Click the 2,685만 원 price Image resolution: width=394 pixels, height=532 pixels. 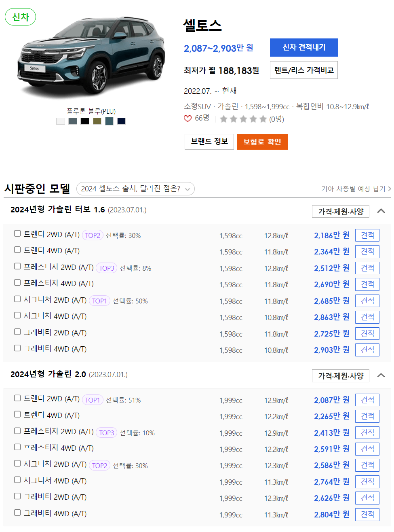332,301
